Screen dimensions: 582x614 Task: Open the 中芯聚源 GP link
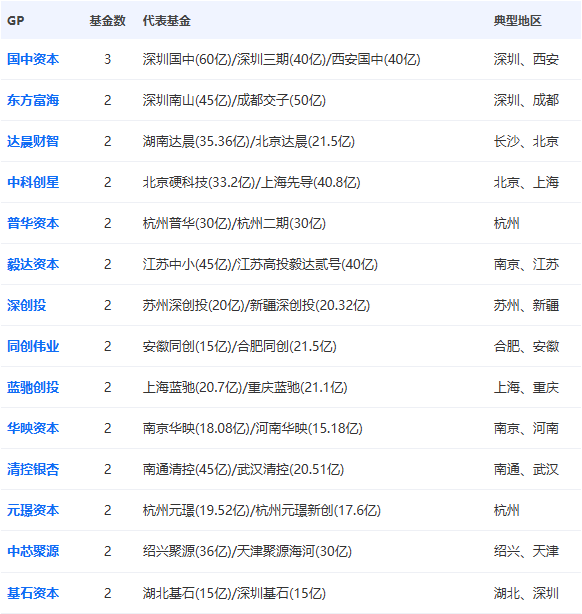(33, 551)
